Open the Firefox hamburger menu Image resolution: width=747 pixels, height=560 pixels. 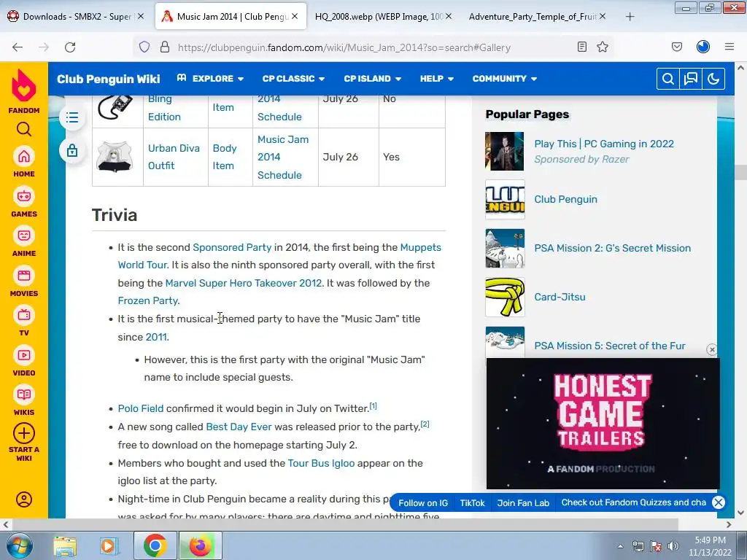[729, 47]
